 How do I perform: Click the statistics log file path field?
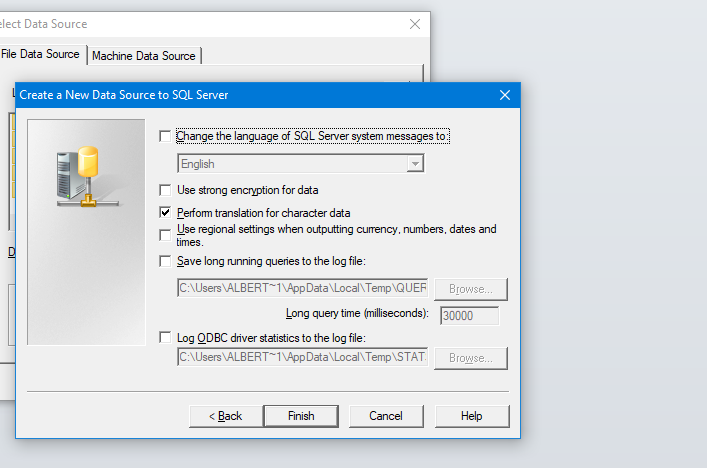pos(303,357)
